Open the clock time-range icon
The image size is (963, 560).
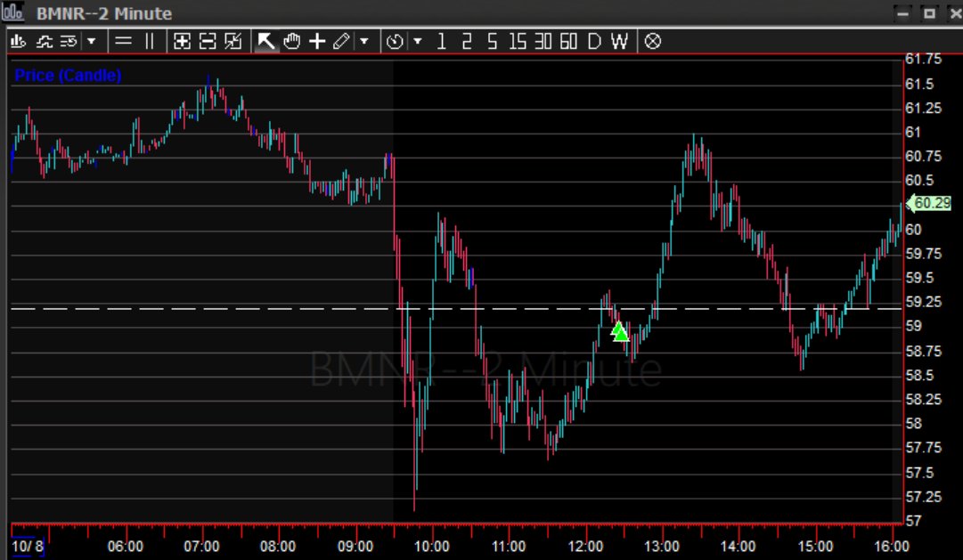pyautogui.click(x=395, y=41)
